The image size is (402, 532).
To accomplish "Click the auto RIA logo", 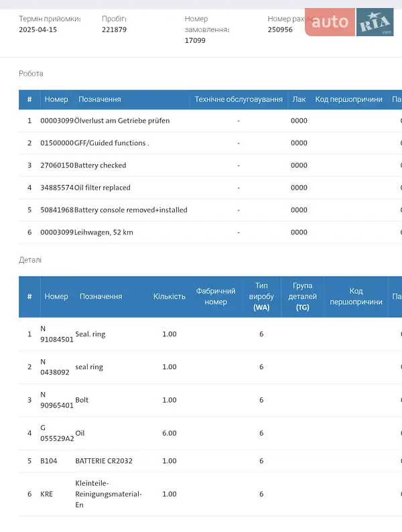I will pos(350,22).
